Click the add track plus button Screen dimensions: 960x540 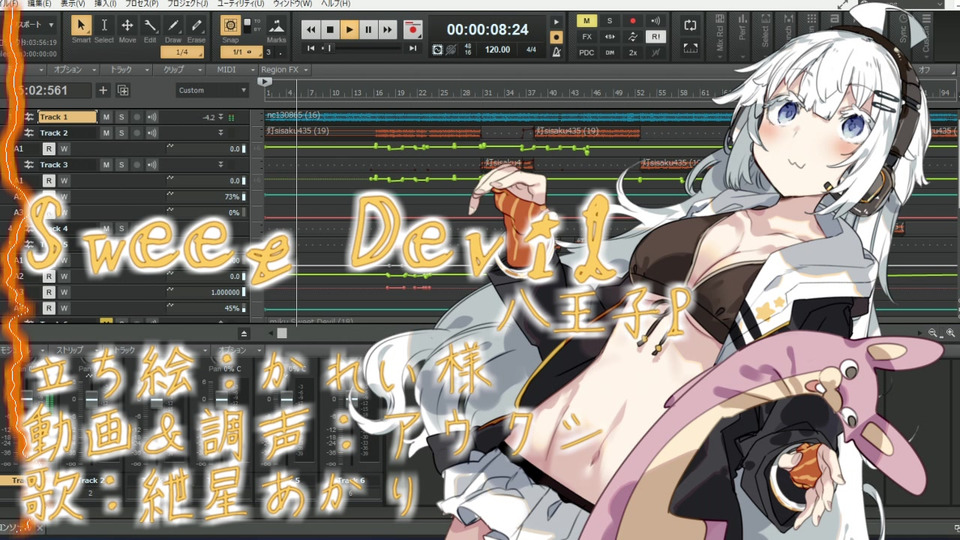click(103, 91)
